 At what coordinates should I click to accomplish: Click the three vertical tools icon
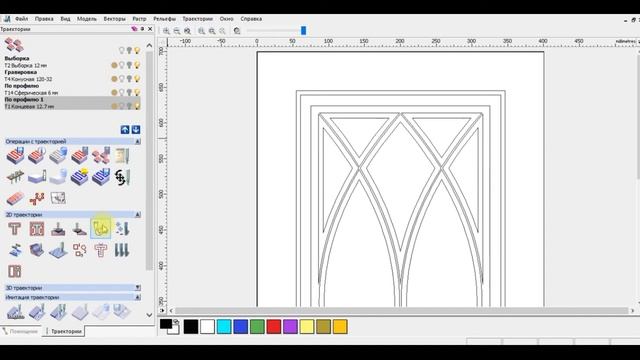pyautogui.click(x=122, y=250)
